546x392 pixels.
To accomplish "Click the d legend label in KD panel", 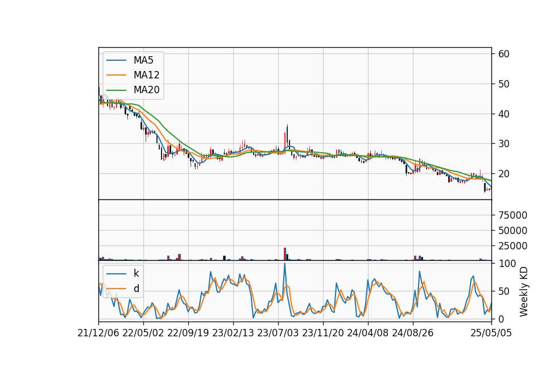I will pos(136,289).
